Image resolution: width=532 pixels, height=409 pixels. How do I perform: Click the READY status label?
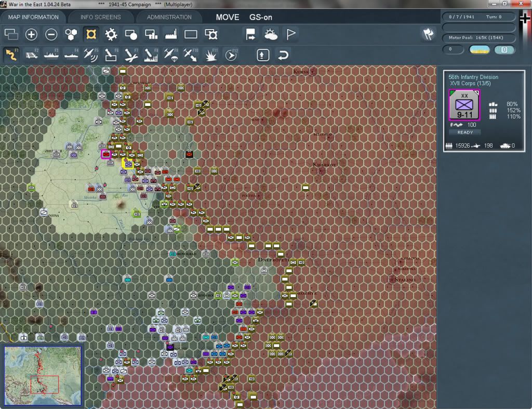tap(465, 133)
